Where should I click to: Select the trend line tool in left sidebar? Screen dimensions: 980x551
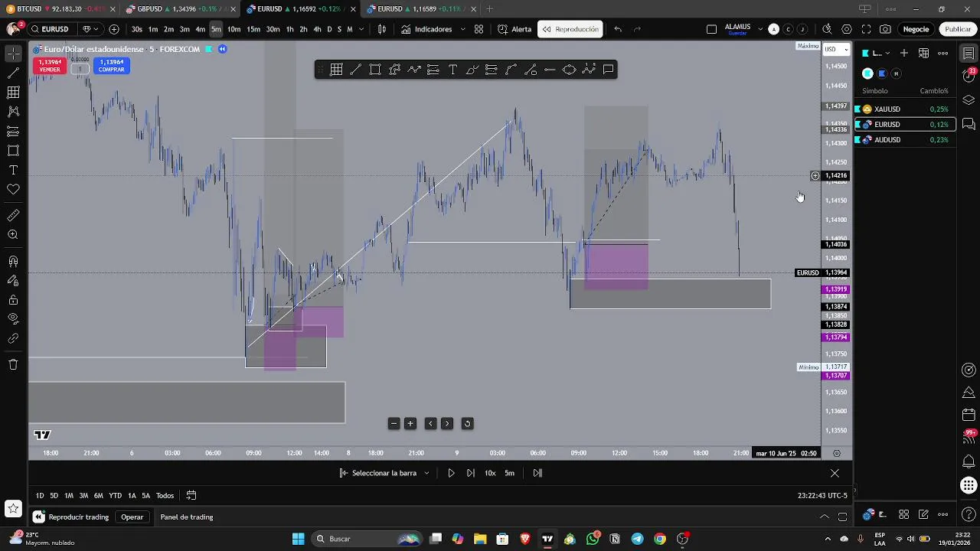tap(13, 73)
